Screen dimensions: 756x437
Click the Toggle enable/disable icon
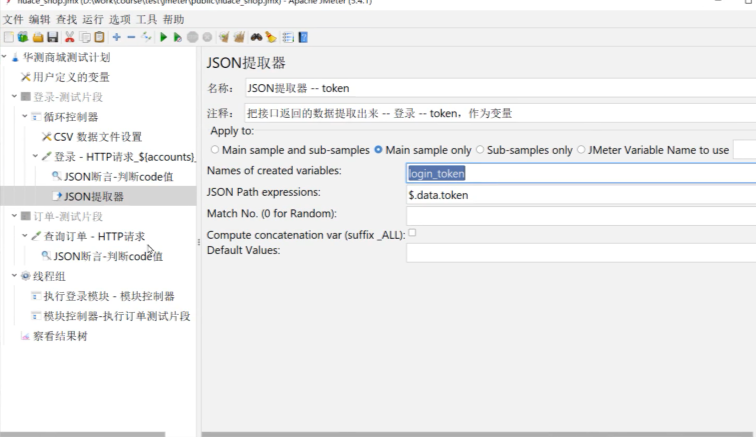(x=146, y=37)
